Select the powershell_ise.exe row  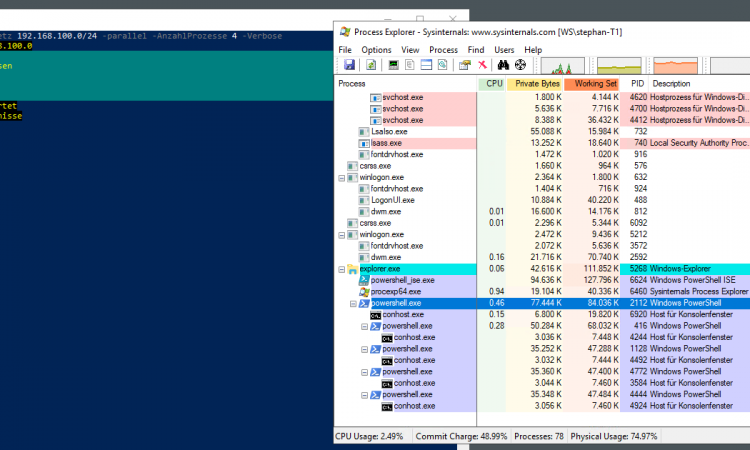[x=542, y=280]
